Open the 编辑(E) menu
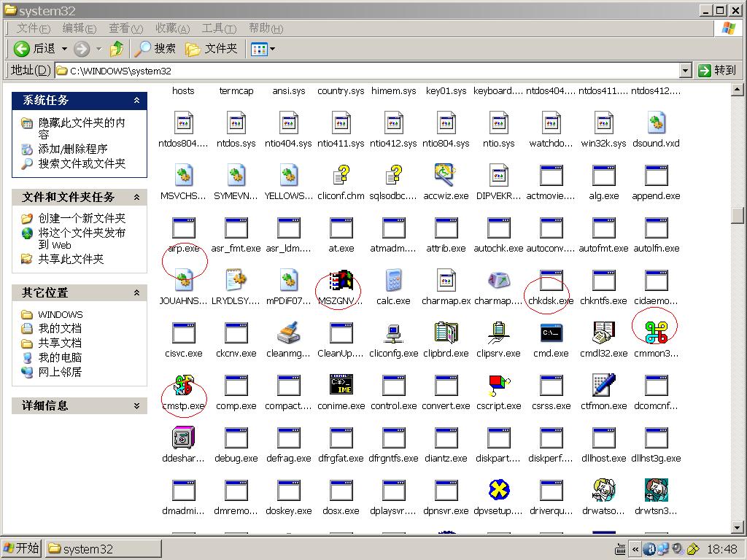 (x=79, y=28)
